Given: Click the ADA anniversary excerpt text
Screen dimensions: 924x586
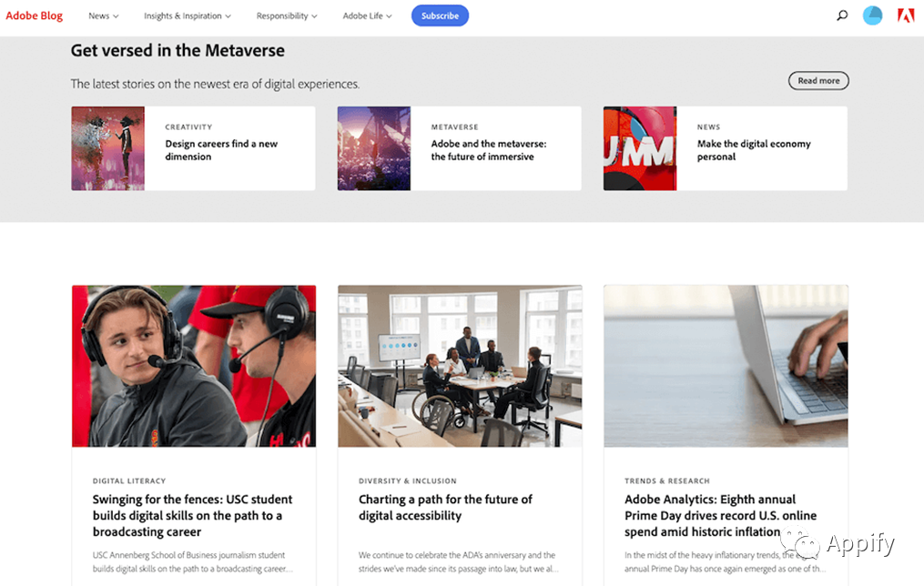Looking at the screenshot, I should pos(458,561).
